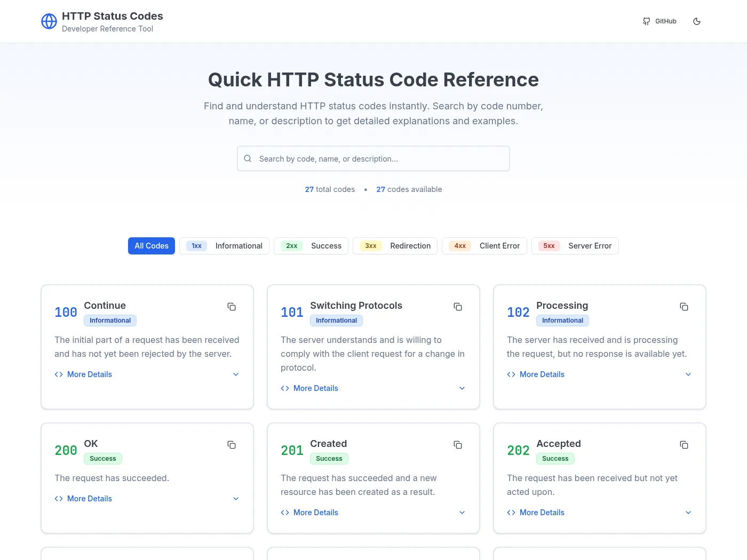Copy the 201 Created code
Screen dimensions: 747x560
point(458,445)
